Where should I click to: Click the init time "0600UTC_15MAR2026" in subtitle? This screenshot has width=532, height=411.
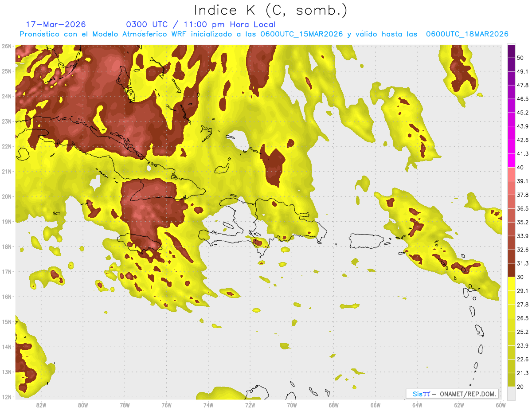(301, 34)
